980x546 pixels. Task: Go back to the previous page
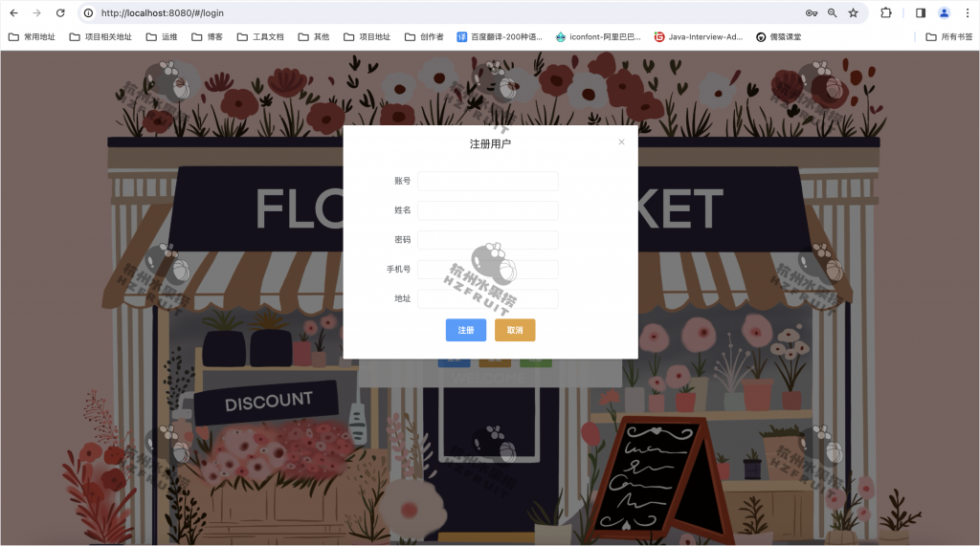tap(13, 12)
